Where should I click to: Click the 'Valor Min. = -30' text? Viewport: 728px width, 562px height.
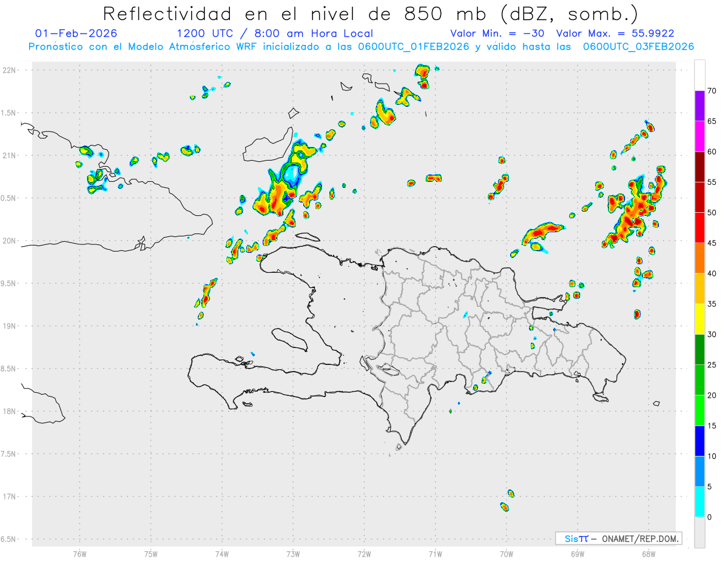tap(497, 33)
